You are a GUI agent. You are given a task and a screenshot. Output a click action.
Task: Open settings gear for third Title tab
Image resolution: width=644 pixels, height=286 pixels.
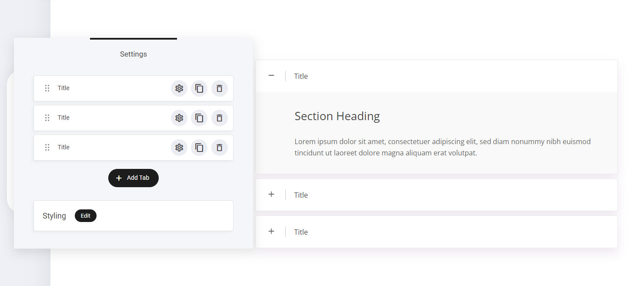(x=179, y=148)
